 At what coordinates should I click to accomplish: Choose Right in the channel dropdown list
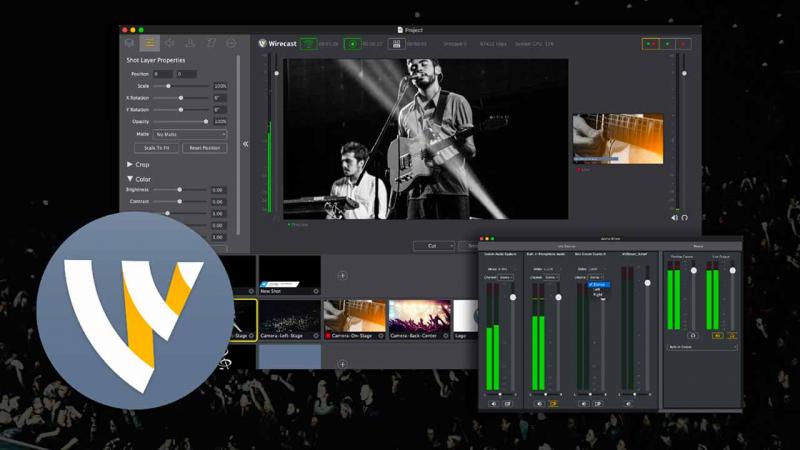point(598,296)
